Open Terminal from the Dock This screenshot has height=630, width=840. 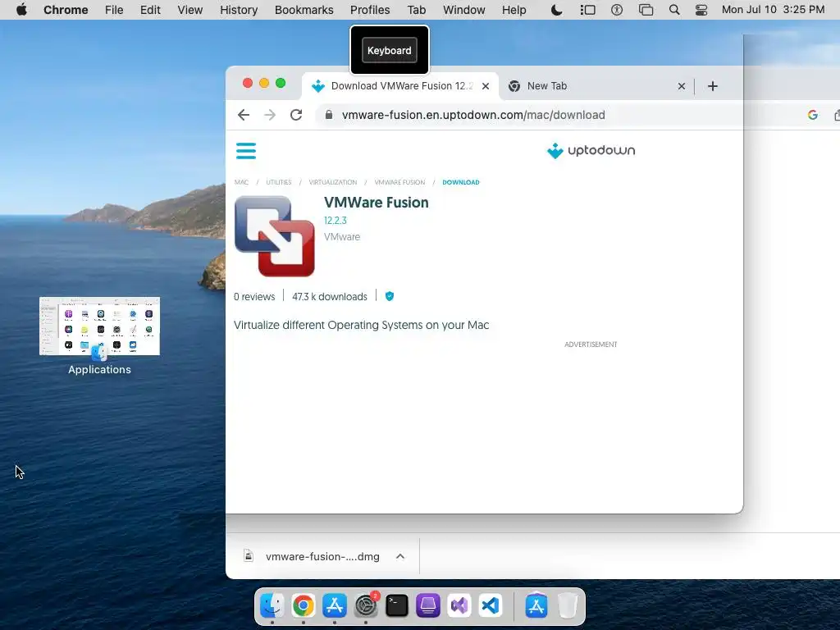point(397,606)
